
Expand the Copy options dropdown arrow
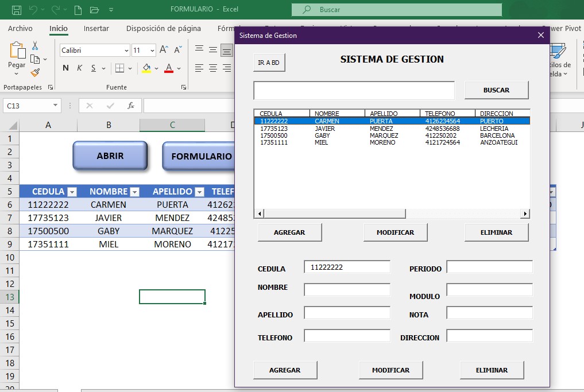point(45,59)
